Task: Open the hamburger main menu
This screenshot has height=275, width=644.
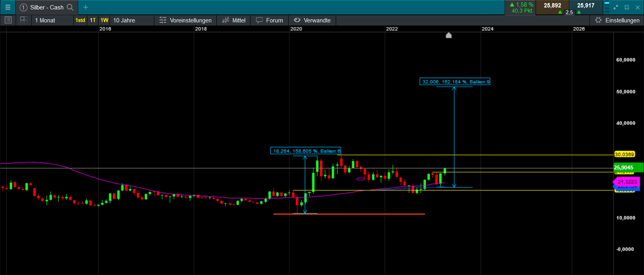Action: coord(7,7)
